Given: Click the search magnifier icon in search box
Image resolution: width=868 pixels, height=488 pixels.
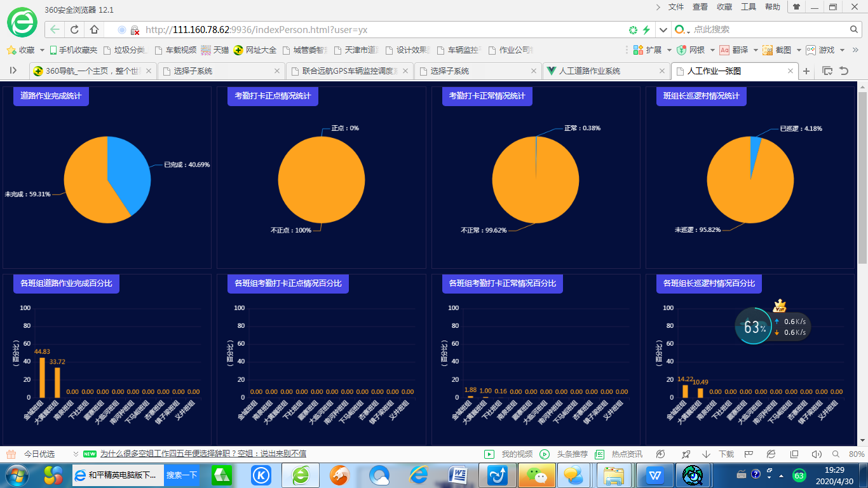Looking at the screenshot, I should coord(854,30).
